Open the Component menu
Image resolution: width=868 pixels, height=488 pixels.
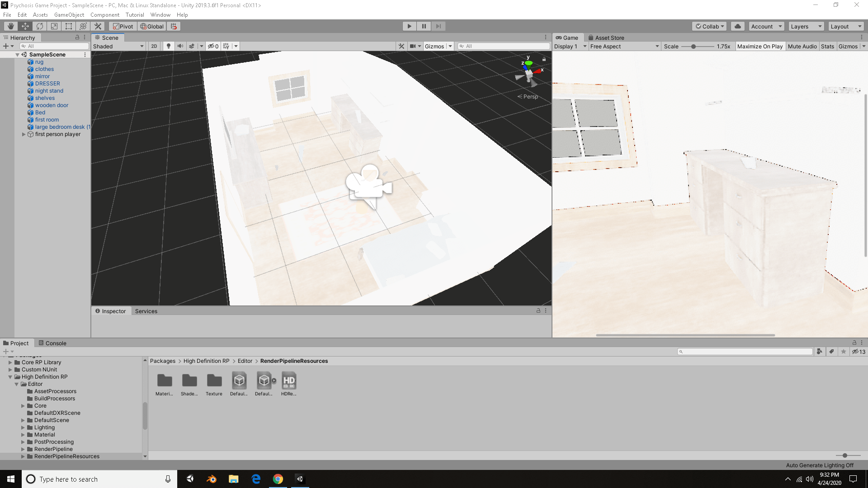105,14
